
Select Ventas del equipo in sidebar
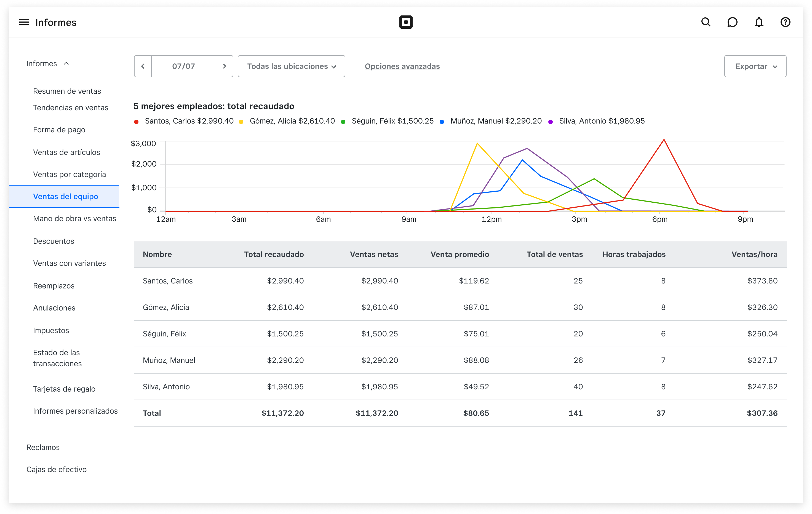64,196
